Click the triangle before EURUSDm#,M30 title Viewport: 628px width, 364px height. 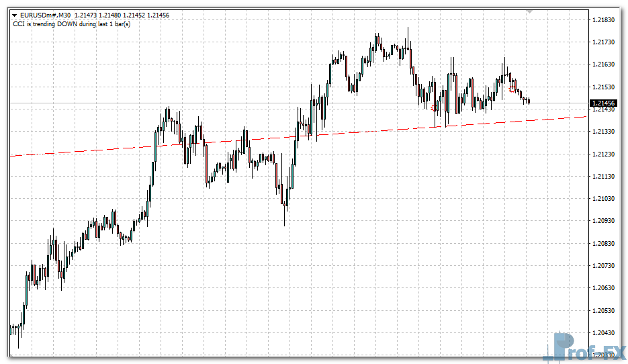point(14,15)
